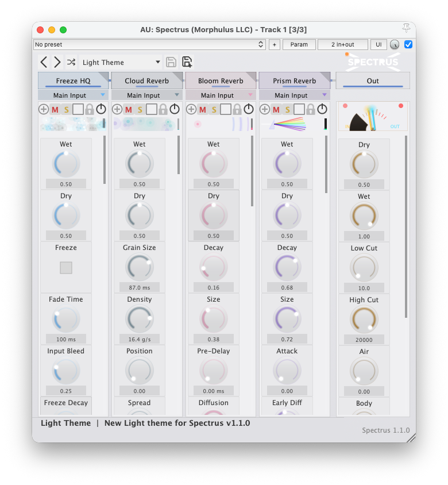Image resolution: width=448 pixels, height=485 pixels.
Task: Go to previous preset with left arrow
Action: coord(44,62)
